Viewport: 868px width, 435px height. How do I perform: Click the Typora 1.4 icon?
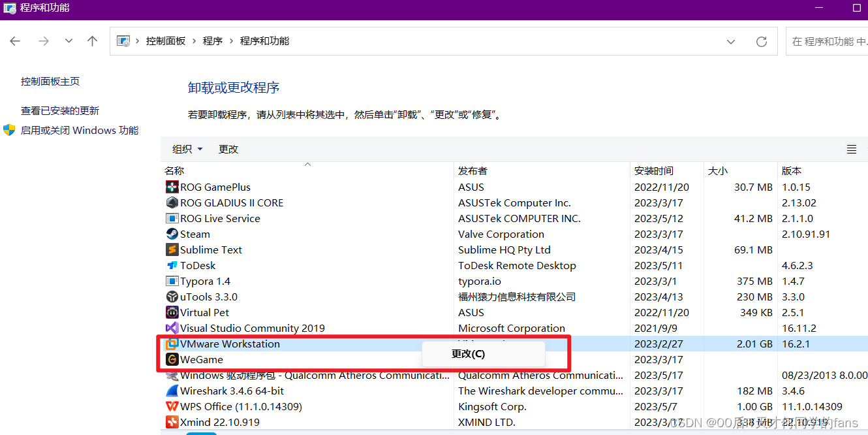pyautogui.click(x=172, y=281)
